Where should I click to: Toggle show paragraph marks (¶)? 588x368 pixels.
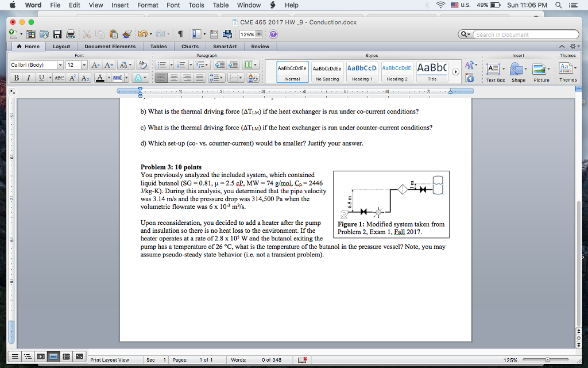180,34
